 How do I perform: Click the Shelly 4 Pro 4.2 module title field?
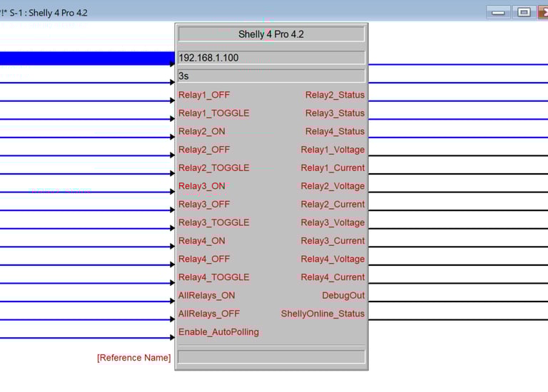pyautogui.click(x=271, y=34)
